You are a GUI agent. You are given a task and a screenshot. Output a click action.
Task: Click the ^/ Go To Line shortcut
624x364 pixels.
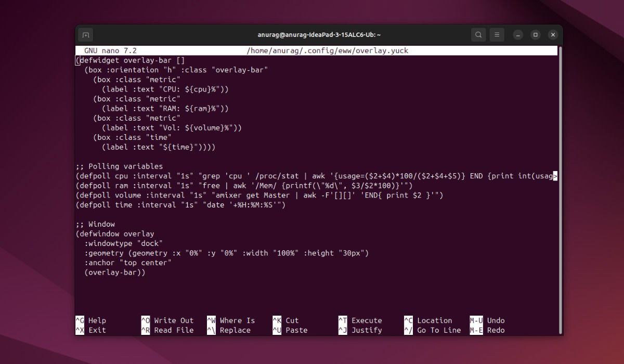pos(433,330)
